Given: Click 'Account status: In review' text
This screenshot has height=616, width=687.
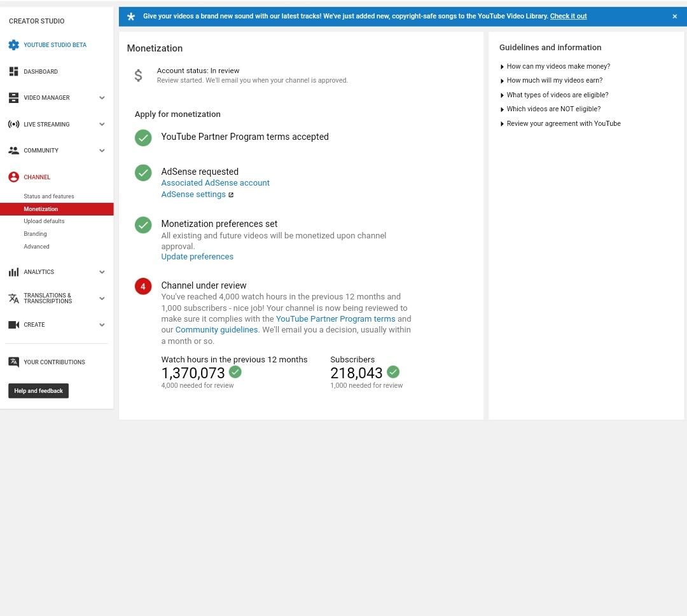Looking at the screenshot, I should 198,71.
